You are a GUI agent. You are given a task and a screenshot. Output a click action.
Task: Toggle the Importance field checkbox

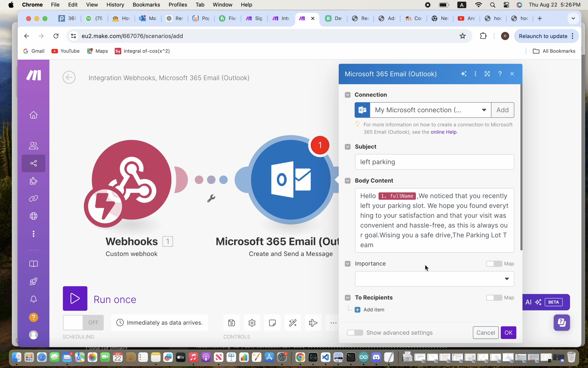[348, 264]
